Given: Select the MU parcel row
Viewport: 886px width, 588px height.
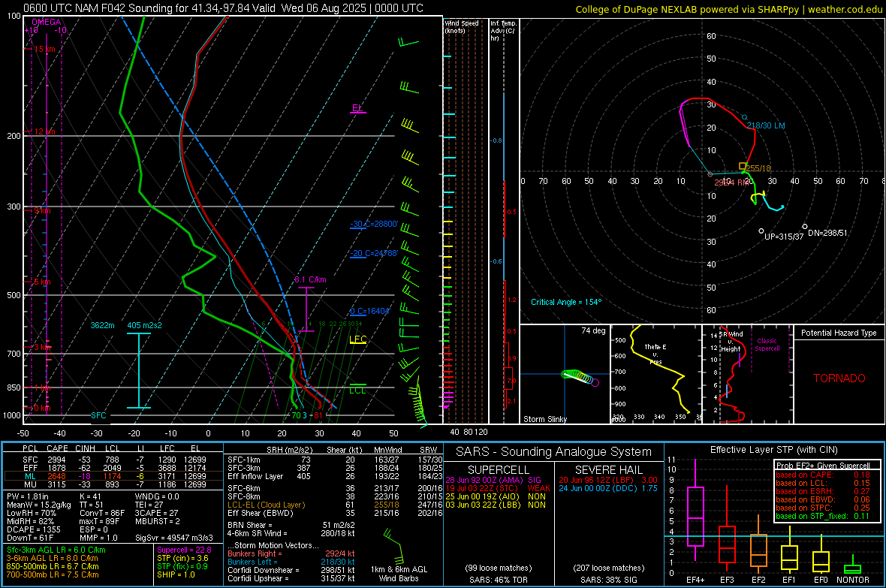Looking at the screenshot, I should pos(113,484).
